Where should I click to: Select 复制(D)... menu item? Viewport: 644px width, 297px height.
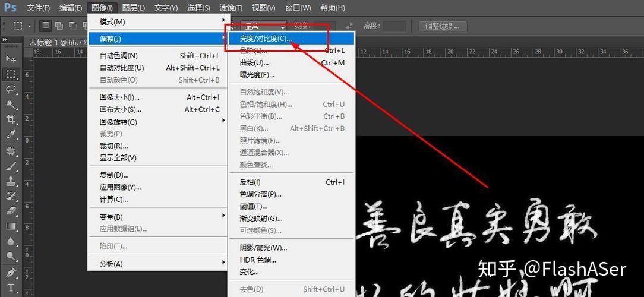coord(157,175)
